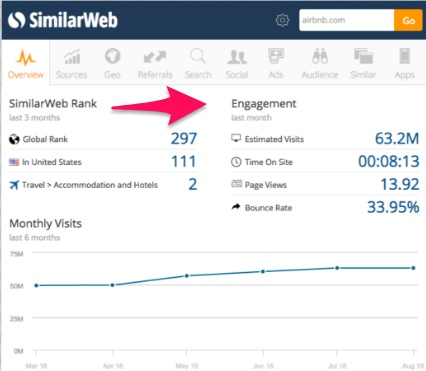Click the Estimated Visits label
This screenshot has height=371, width=426.
pyautogui.click(x=274, y=139)
